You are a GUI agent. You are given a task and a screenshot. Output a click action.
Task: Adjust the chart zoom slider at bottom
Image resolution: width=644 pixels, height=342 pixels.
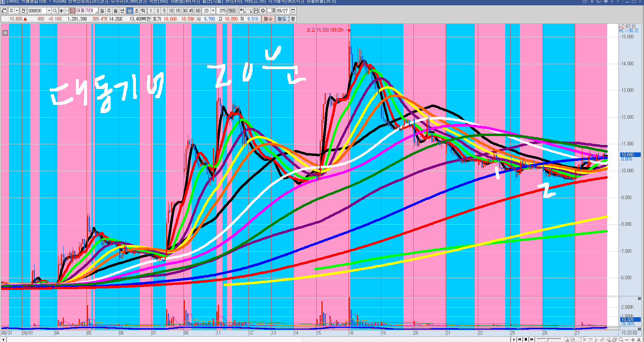click(x=548, y=340)
